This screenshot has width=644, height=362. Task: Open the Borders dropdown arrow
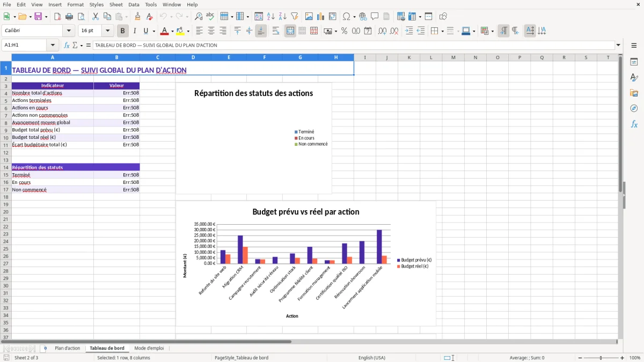point(442,31)
